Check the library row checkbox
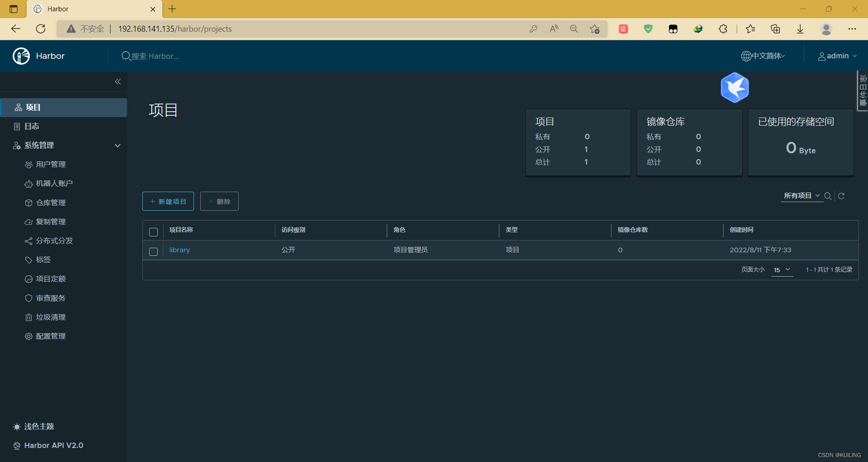This screenshot has width=868, height=462. 153,251
